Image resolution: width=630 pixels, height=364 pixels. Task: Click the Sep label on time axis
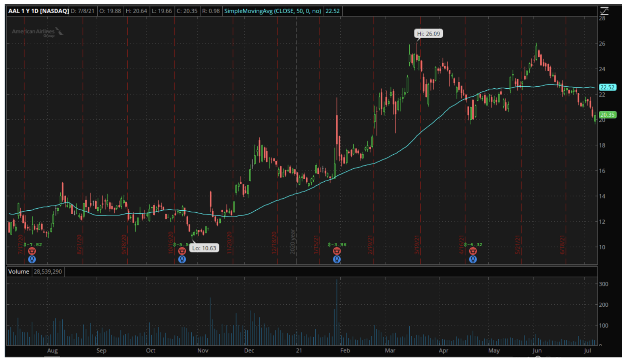click(101, 350)
